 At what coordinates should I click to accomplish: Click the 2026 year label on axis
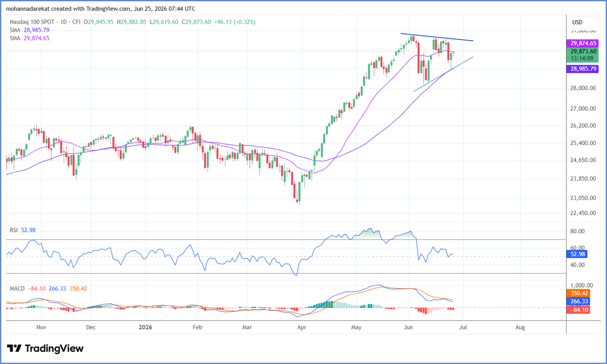point(146,327)
